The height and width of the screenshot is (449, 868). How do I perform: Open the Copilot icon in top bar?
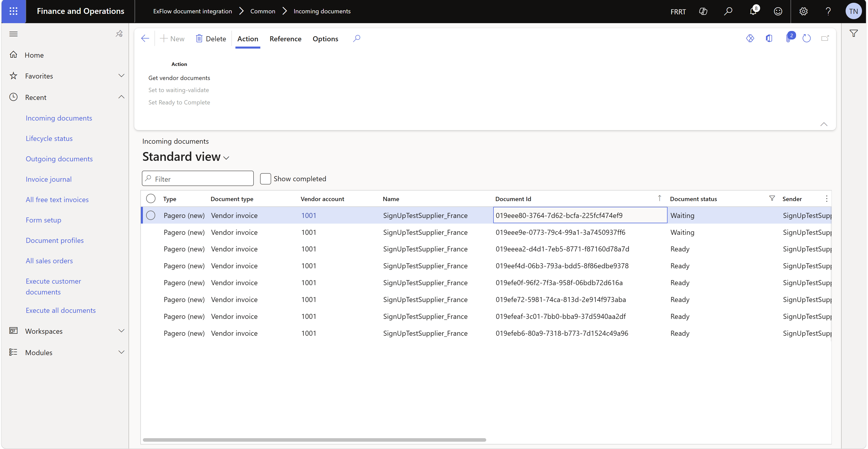pos(703,12)
